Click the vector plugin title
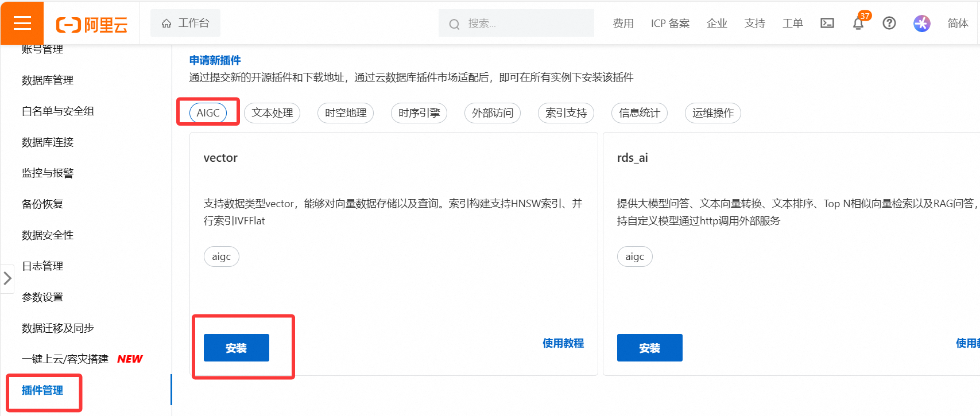Image resolution: width=980 pixels, height=416 pixels. [x=220, y=158]
